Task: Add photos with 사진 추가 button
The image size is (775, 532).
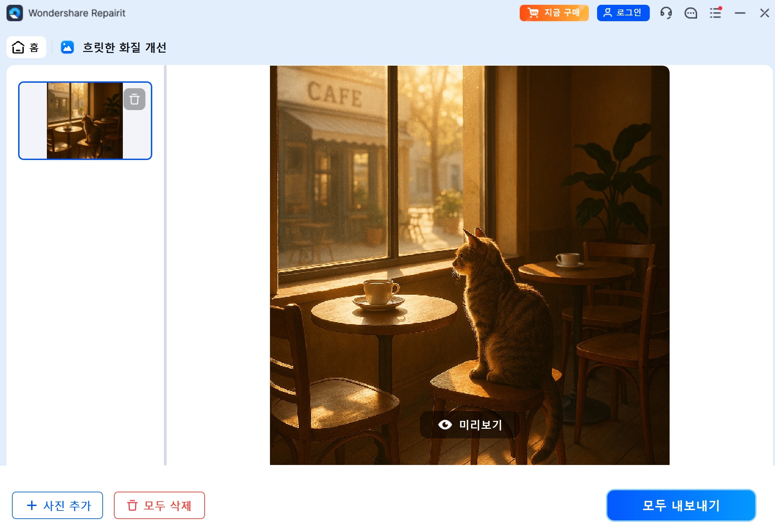Action: tap(57, 505)
